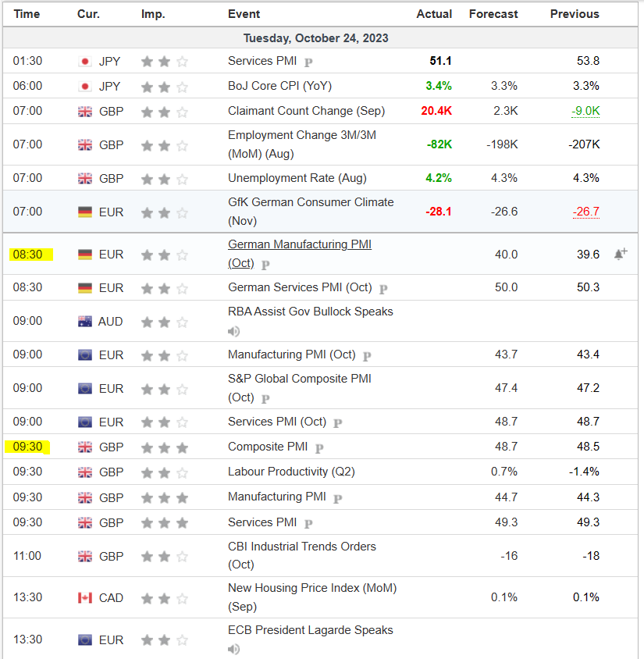Sort by the Time column header
This screenshot has width=644, height=659.
click(x=27, y=14)
